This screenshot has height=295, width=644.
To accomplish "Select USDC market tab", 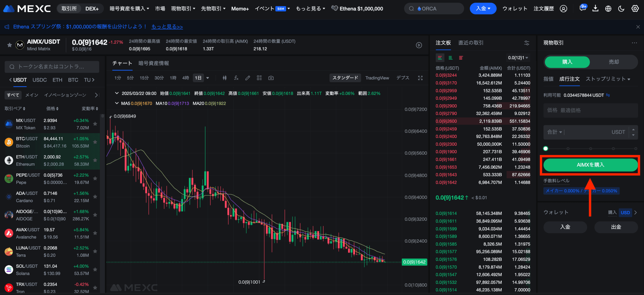I will 40,80.
